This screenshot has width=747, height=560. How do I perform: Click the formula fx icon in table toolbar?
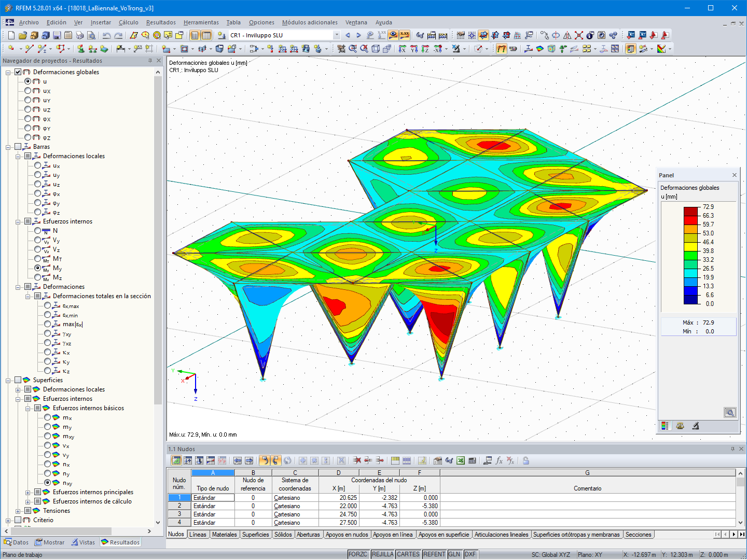[x=499, y=460]
